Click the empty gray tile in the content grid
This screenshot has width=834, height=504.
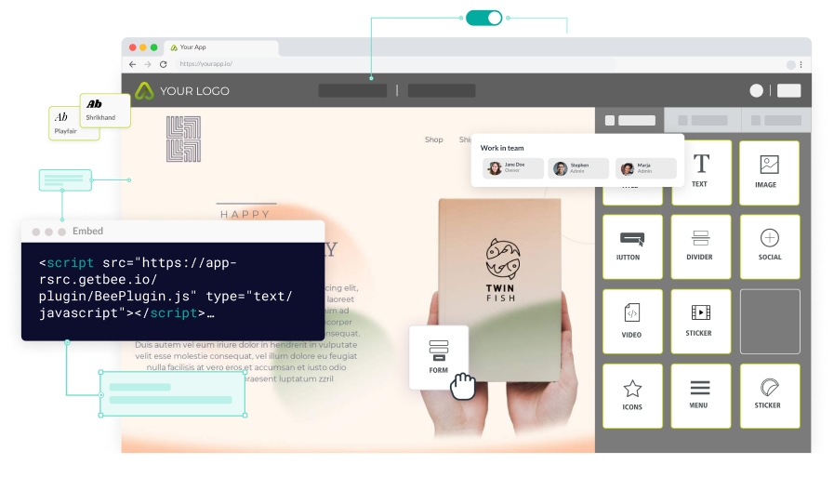pyautogui.click(x=770, y=321)
